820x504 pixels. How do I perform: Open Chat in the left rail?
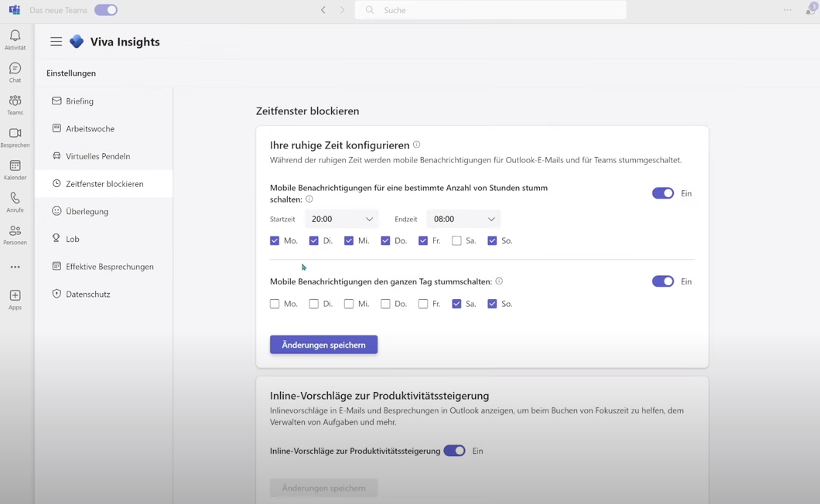[15, 72]
